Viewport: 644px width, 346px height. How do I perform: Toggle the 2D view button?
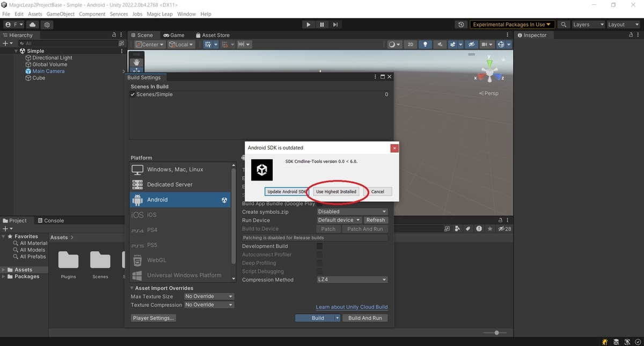pyautogui.click(x=411, y=45)
